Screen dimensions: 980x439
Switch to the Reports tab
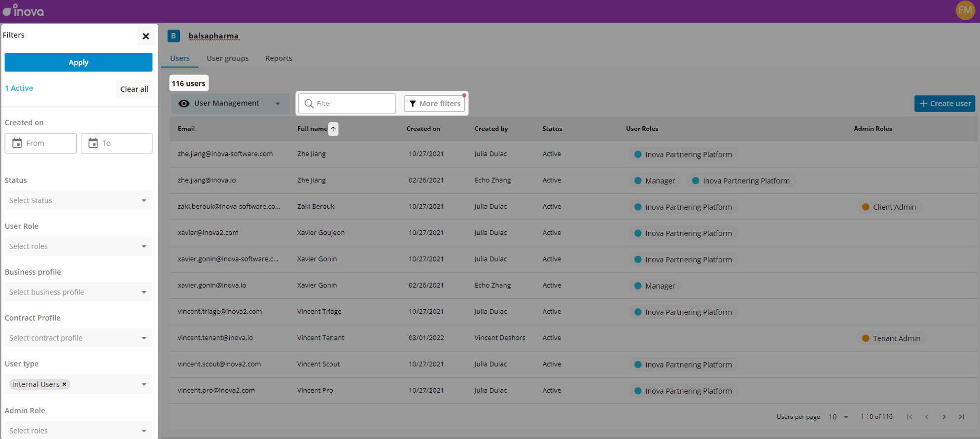[279, 58]
